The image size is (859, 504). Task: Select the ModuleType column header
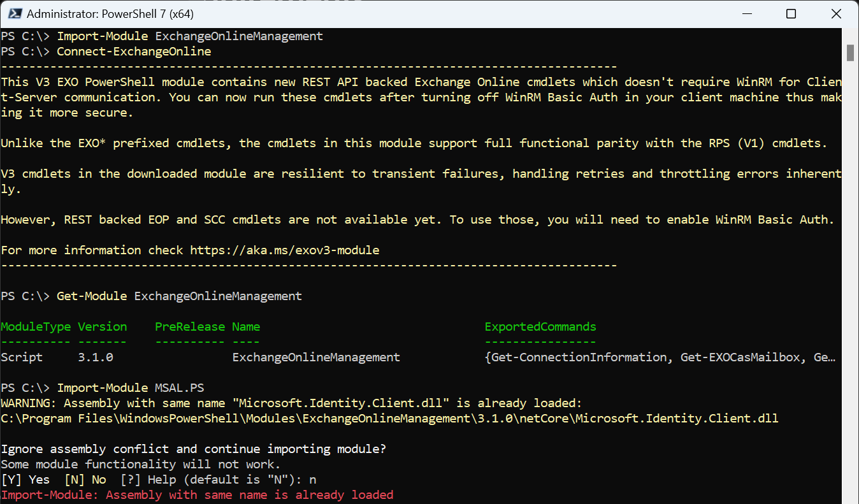click(x=36, y=326)
